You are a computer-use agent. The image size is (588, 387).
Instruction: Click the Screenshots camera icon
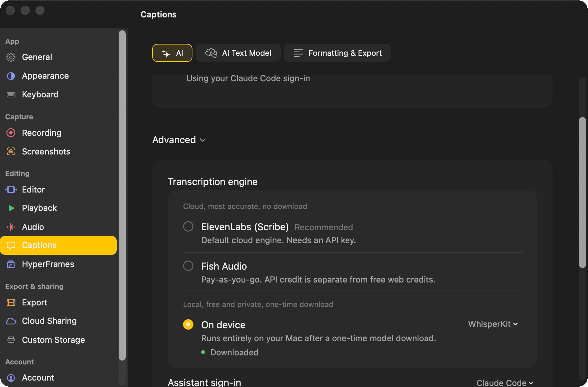click(x=11, y=152)
